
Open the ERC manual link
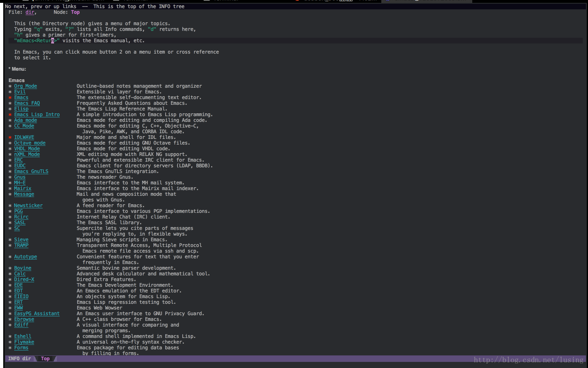(18, 160)
